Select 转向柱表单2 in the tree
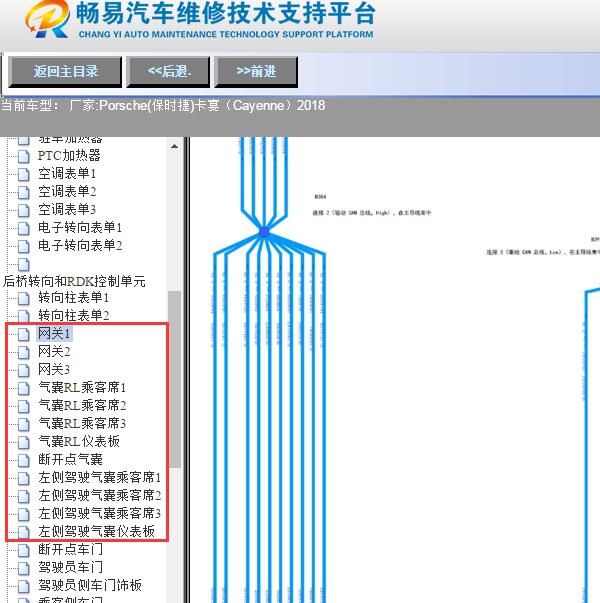Viewport: 600px width, 603px height. pyautogui.click(x=73, y=316)
